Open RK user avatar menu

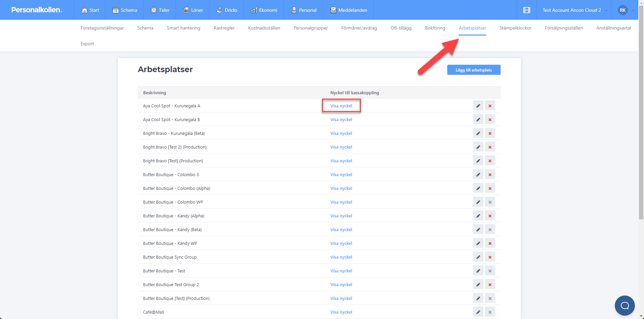(x=623, y=10)
